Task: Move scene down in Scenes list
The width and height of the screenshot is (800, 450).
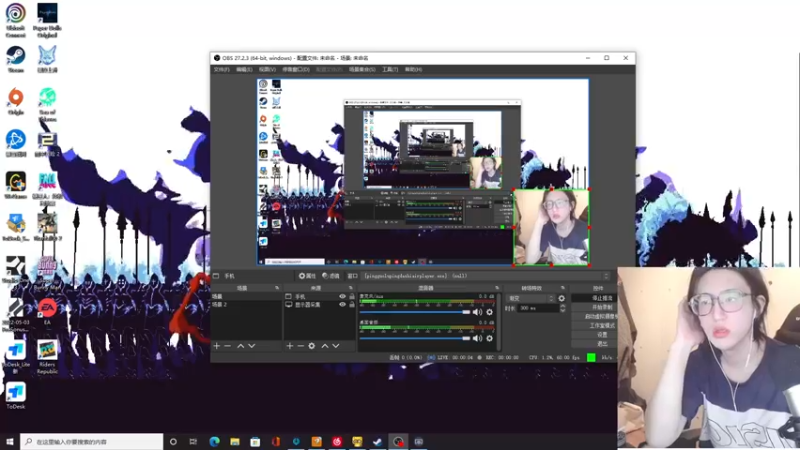Action: pos(252,346)
